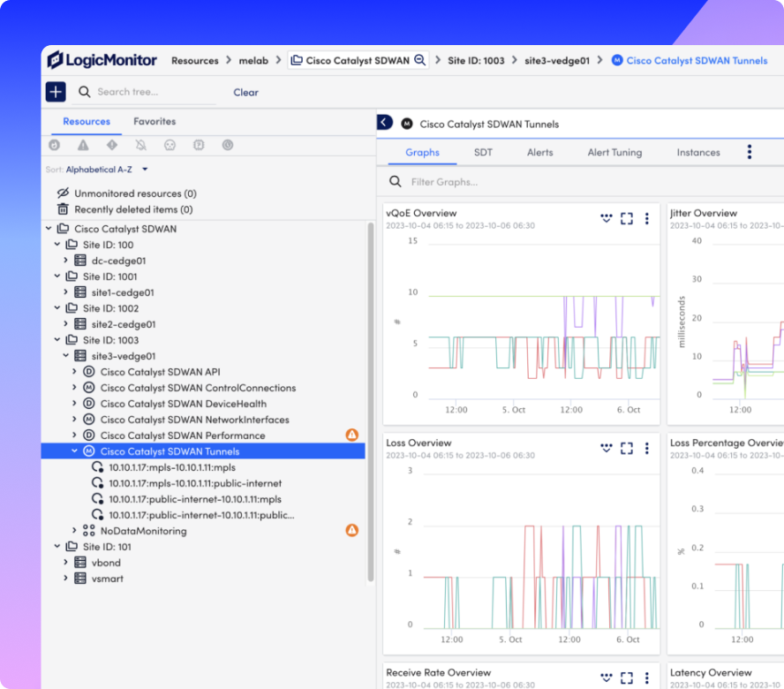Toggle the skull dead-resource filter icon
This screenshot has width=784, height=689.
pos(170,145)
